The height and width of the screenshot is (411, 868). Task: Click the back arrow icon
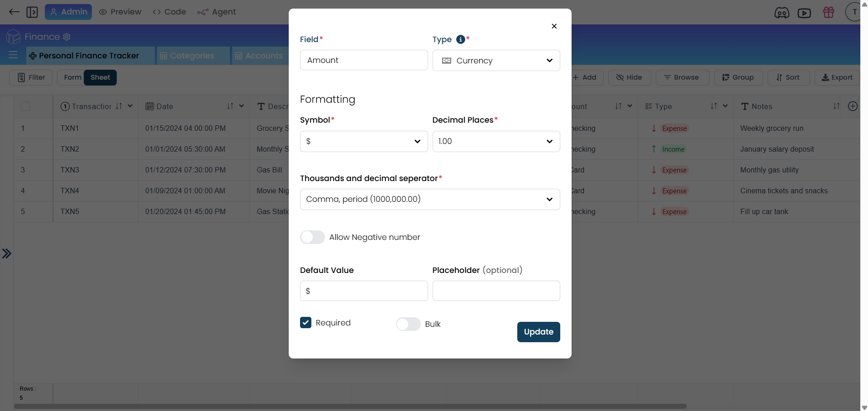click(x=14, y=12)
